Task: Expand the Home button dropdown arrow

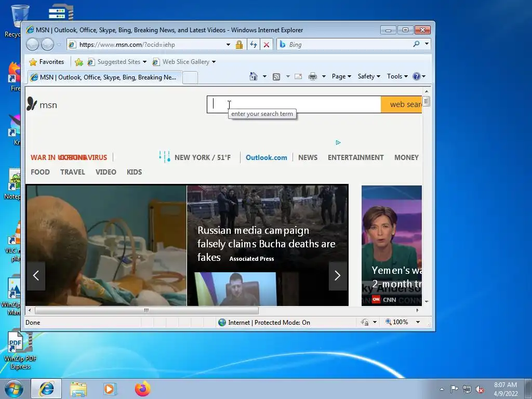Action: (x=264, y=76)
